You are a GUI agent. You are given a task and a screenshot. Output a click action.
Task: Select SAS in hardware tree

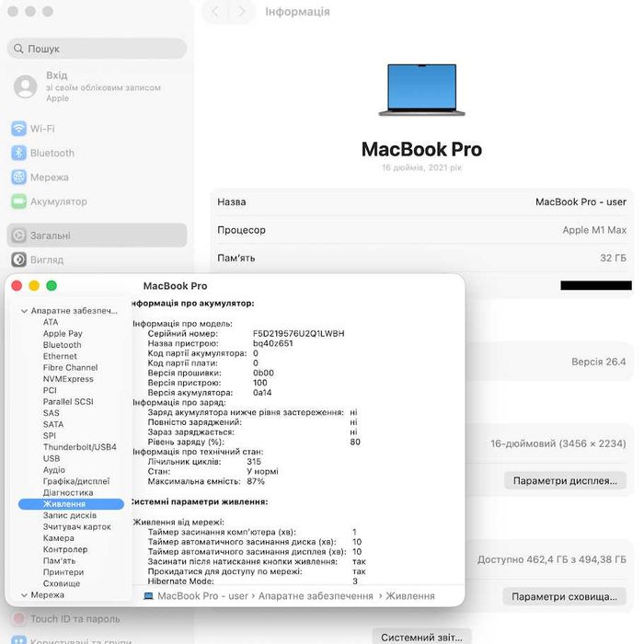pos(51,413)
